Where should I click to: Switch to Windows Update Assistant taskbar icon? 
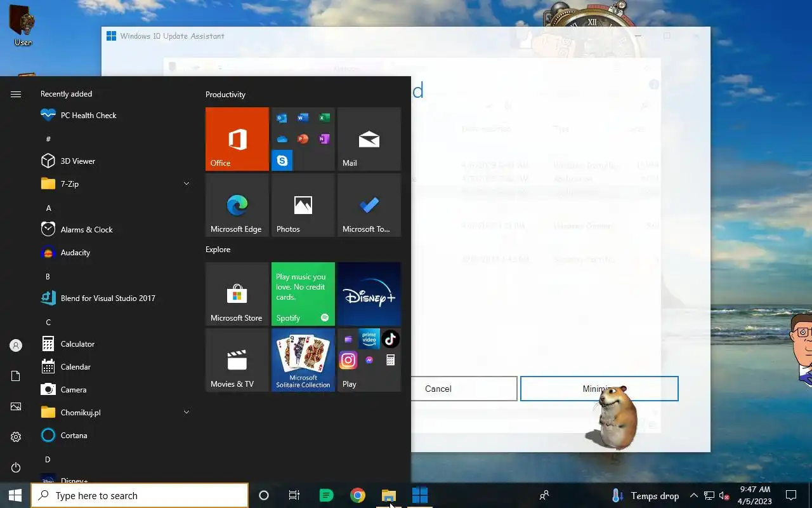420,495
